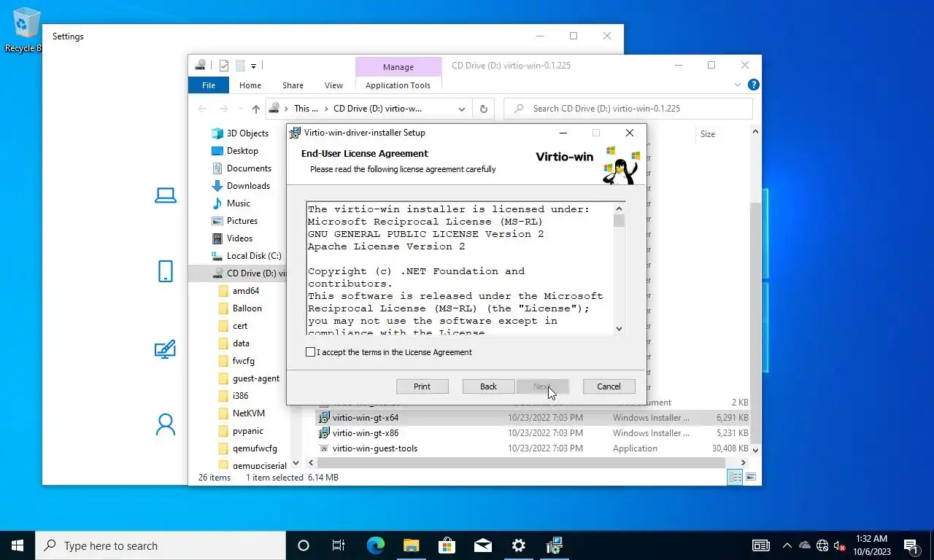Screen dimensions: 934x560
Task: Show hidden tray icons chevron
Action: [x=787, y=545]
